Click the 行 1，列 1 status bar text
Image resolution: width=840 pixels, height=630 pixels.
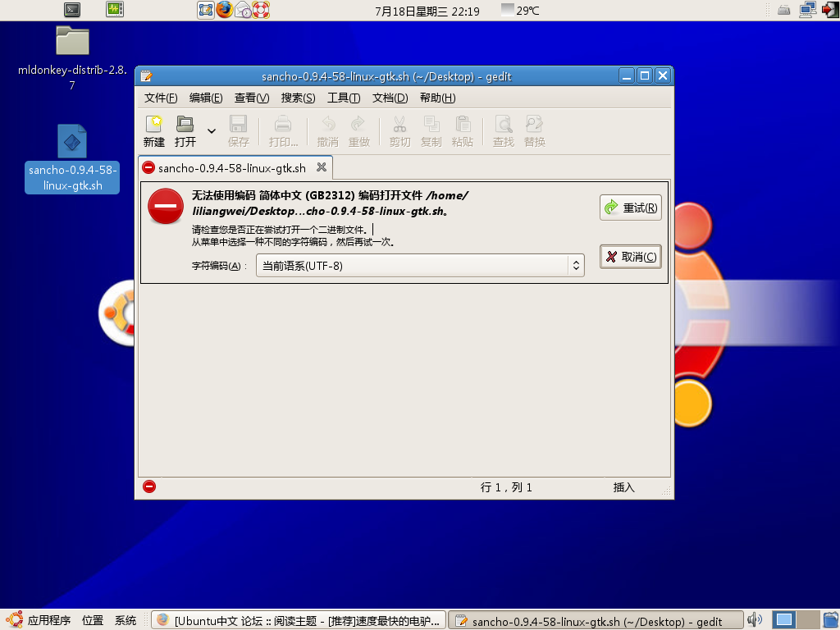(505, 487)
